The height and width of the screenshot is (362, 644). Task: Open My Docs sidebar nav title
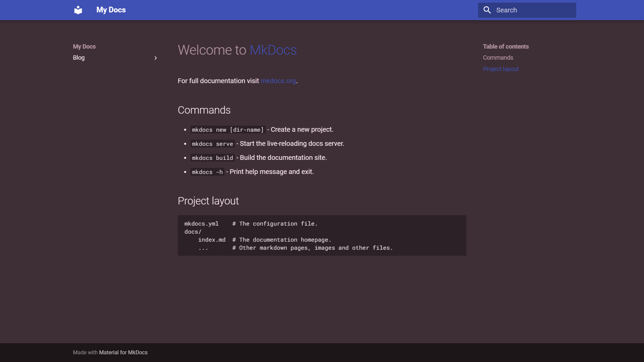coord(84,47)
